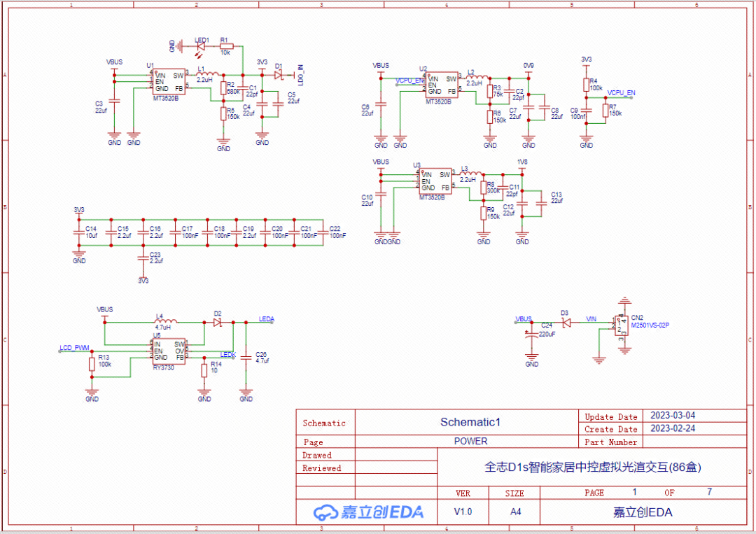Image resolution: width=756 pixels, height=534 pixels.
Task: Click the POWER page name cell
Action: [470, 442]
